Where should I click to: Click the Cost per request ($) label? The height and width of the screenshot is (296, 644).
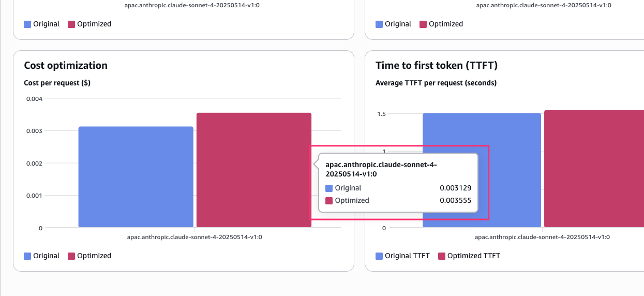click(57, 83)
